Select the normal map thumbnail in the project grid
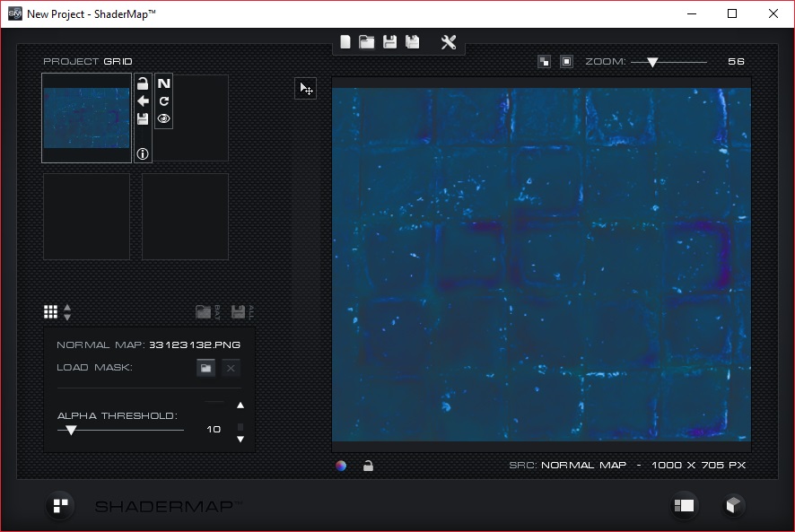Screen dimensions: 795x532 coord(87,118)
